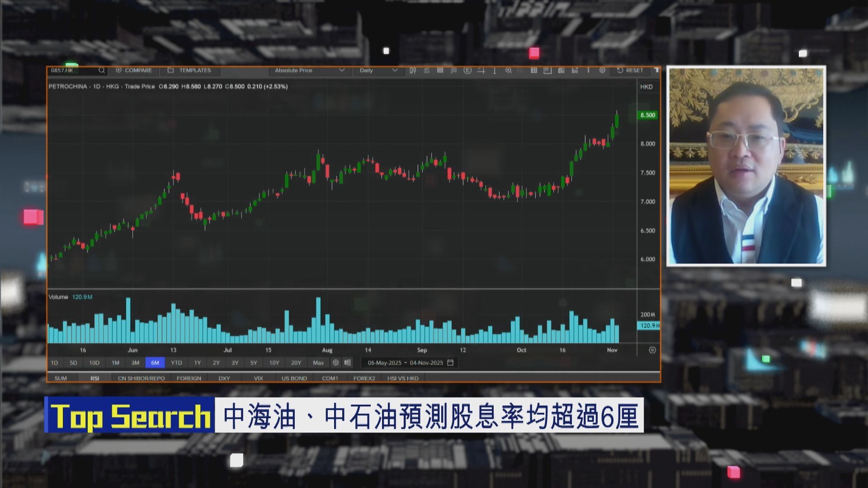Open the Daily interval dropdown
Screen dimensions: 868x488
coord(378,70)
